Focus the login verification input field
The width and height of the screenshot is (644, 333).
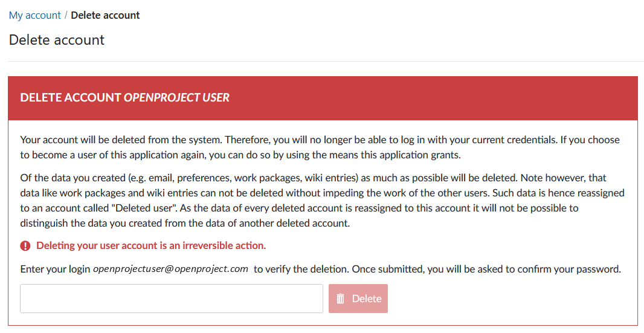click(x=172, y=299)
